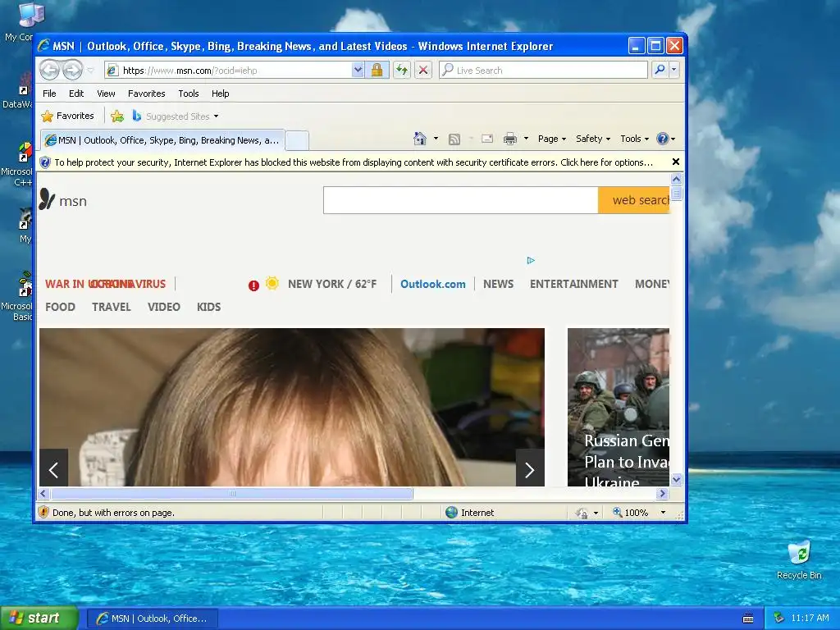Open the Favorites star center button
Image resolution: width=840 pixels, height=630 pixels.
coord(67,116)
